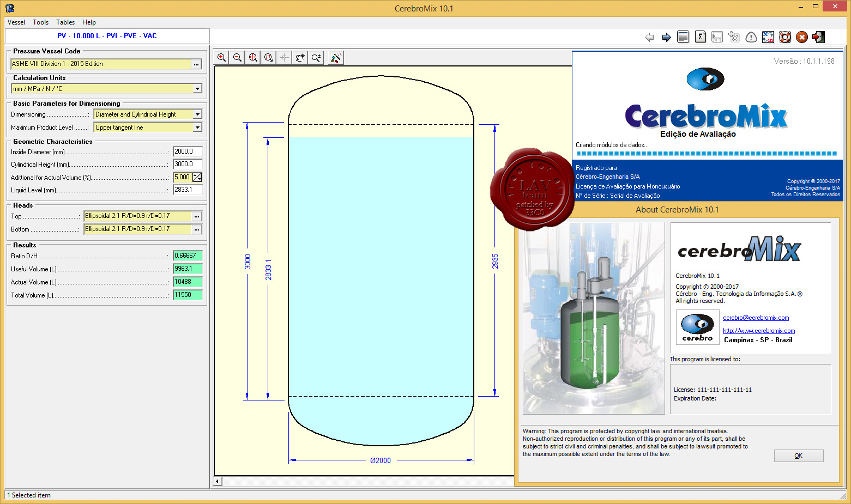This screenshot has height=504, width=851.
Task: Click the red cancel X icon
Action: pyautogui.click(x=802, y=37)
